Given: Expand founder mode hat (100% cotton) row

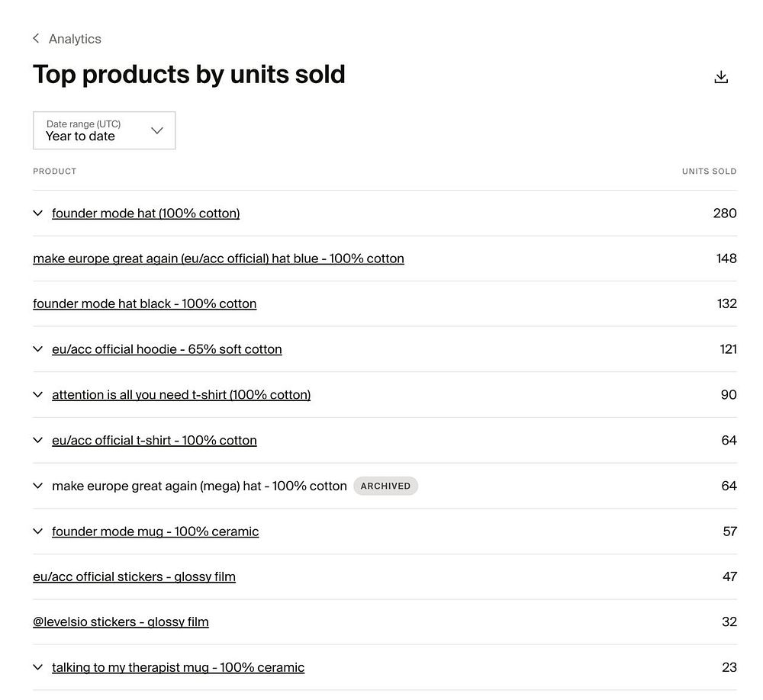Looking at the screenshot, I should [x=38, y=214].
